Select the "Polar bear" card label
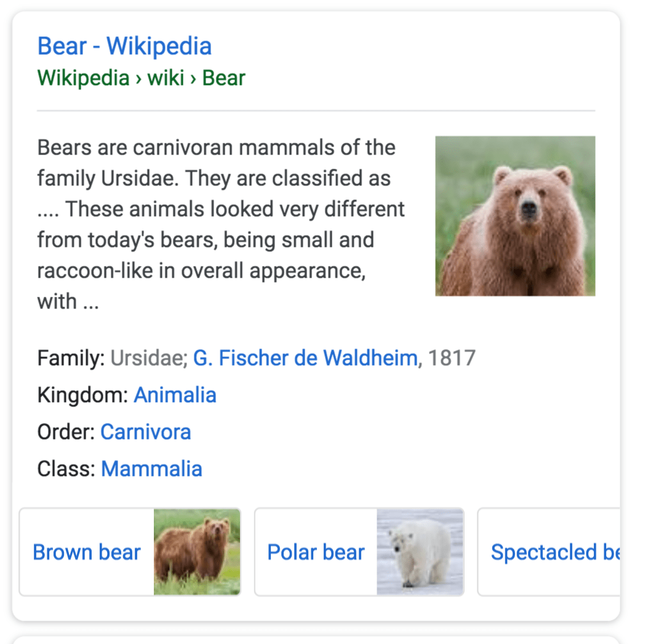Viewport: 656px width, 644px height. tap(316, 552)
